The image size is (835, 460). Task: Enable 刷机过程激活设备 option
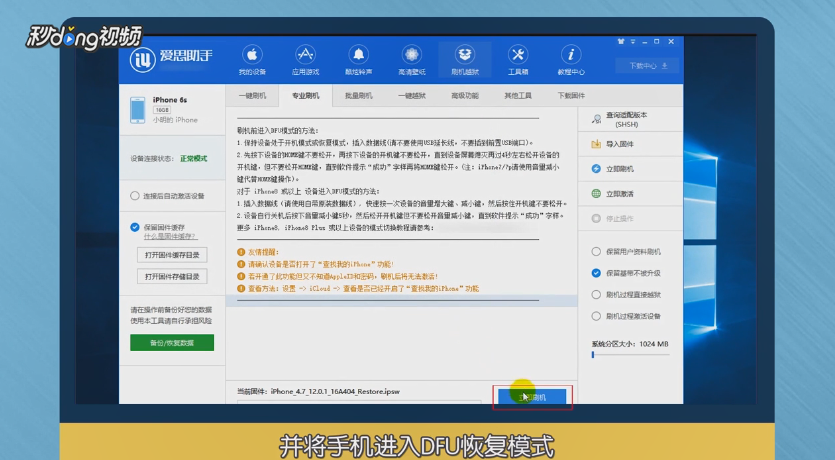click(x=596, y=316)
